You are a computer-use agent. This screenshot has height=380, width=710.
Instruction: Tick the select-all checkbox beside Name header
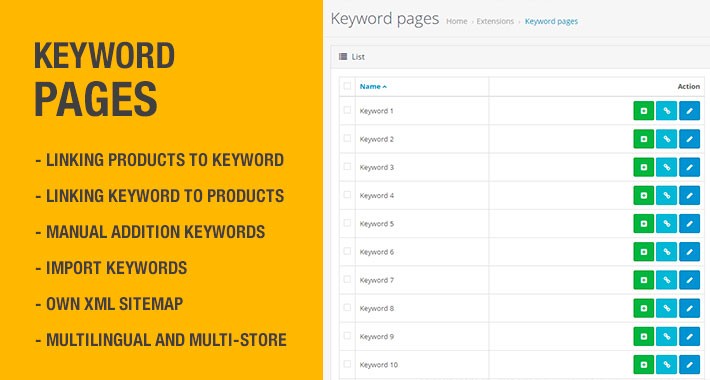point(347,86)
